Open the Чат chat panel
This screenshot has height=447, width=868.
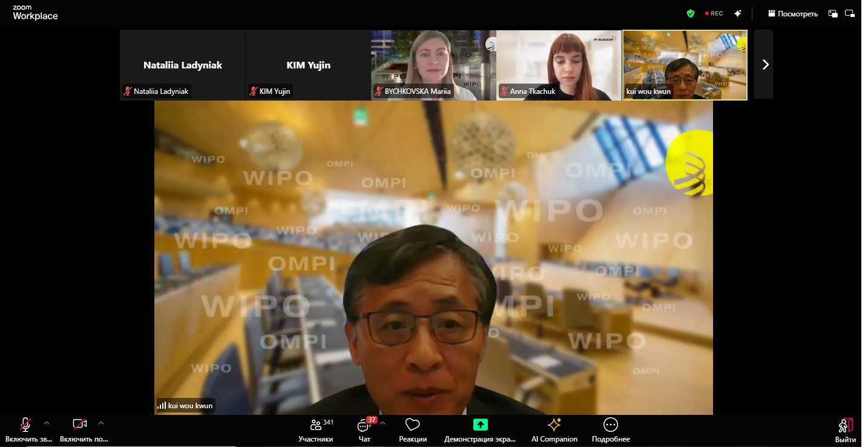pos(364,430)
